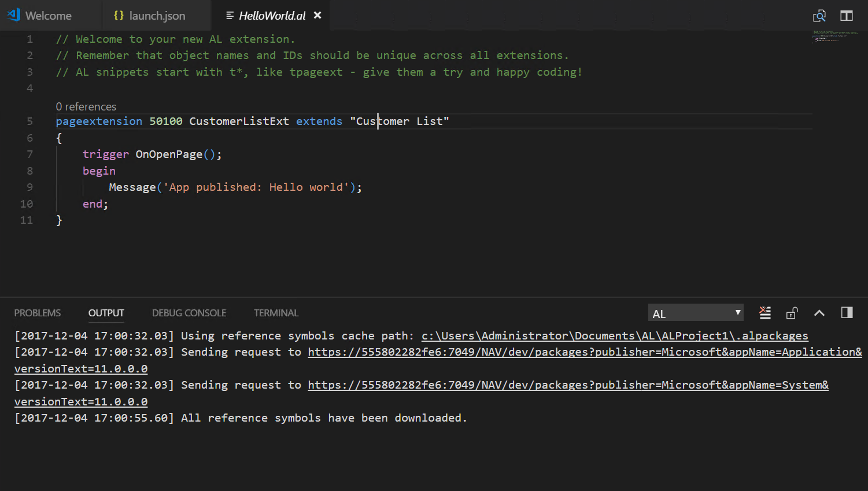Click the 0 references CodeLens link
The image size is (868, 491).
(x=86, y=106)
